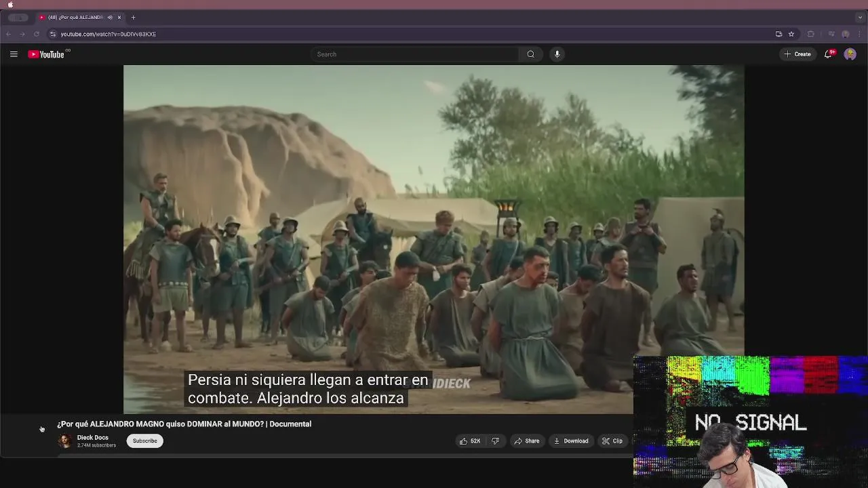Like the video with thumbs-up
Screen dimensions: 868x488
[471, 441]
